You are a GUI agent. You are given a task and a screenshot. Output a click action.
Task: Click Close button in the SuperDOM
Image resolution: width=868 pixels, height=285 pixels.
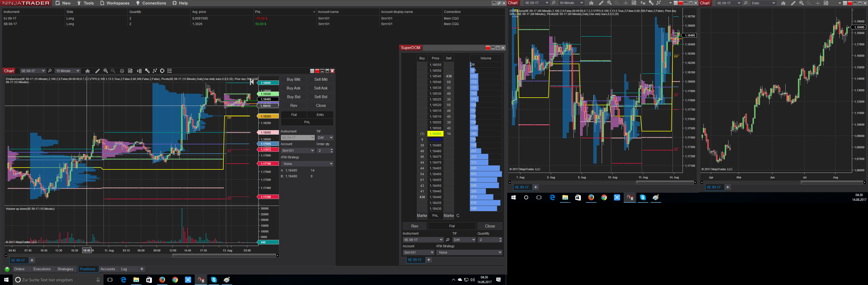(490, 226)
